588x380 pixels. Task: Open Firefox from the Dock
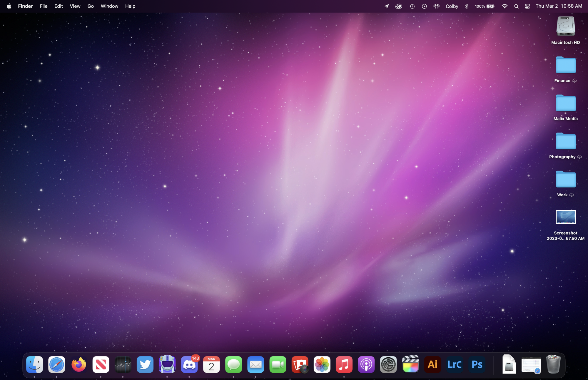tap(79, 365)
